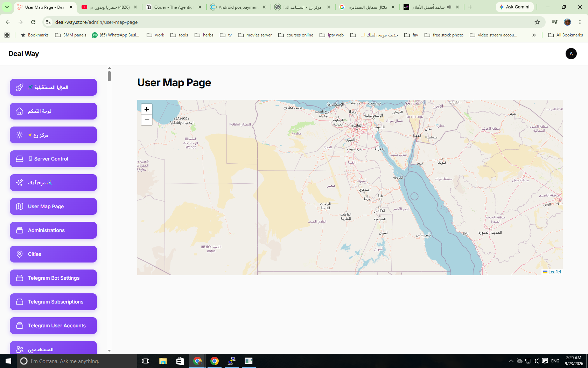The width and height of the screenshot is (588, 368).
Task: Click the sparkles icon for مرحباً بك
Action: (x=20, y=183)
